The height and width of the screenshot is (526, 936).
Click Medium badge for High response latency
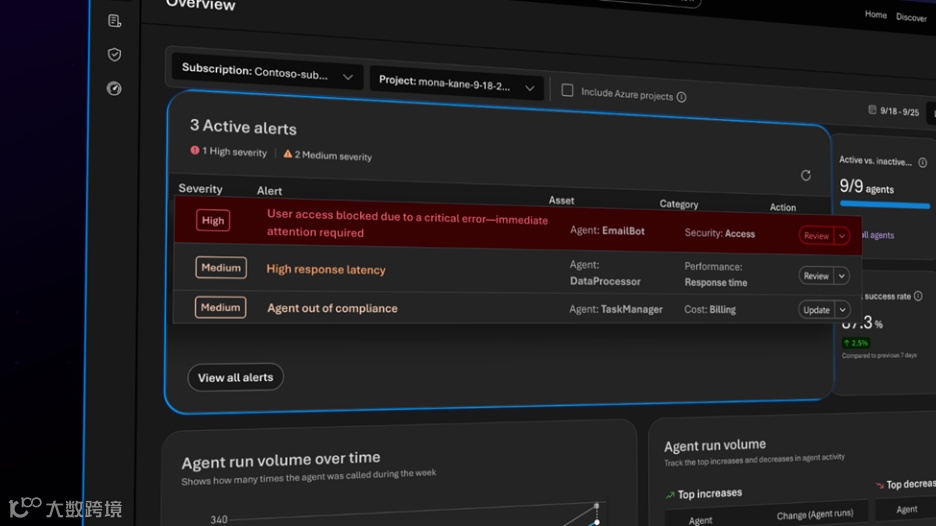[x=220, y=267]
